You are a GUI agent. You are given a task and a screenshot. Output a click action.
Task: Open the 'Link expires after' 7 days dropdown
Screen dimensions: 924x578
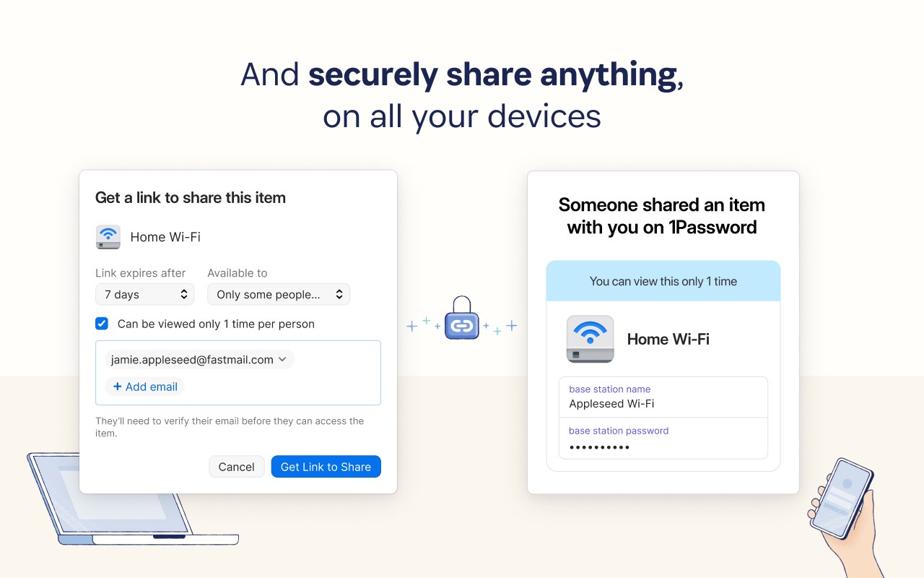click(x=144, y=294)
